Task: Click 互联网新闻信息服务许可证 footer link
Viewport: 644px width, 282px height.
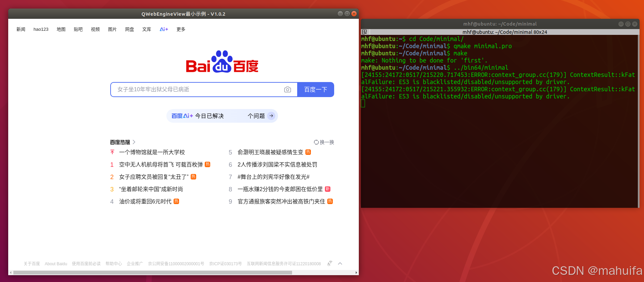Action: (x=284, y=264)
